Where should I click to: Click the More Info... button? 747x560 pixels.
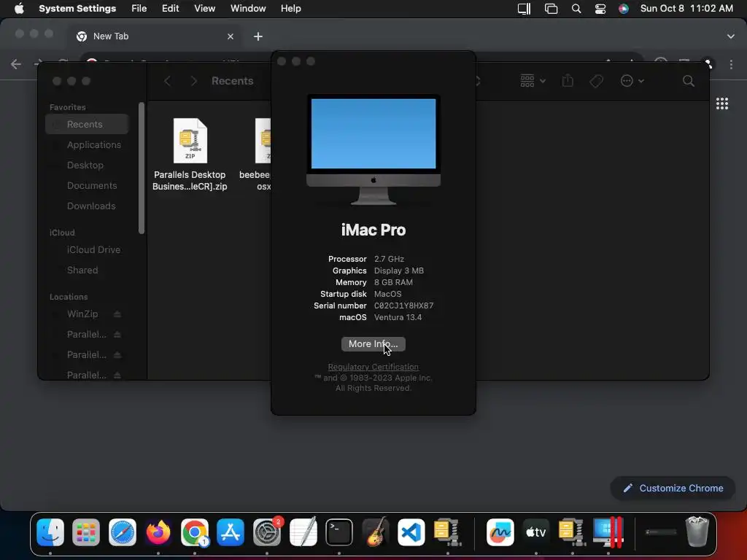click(373, 344)
